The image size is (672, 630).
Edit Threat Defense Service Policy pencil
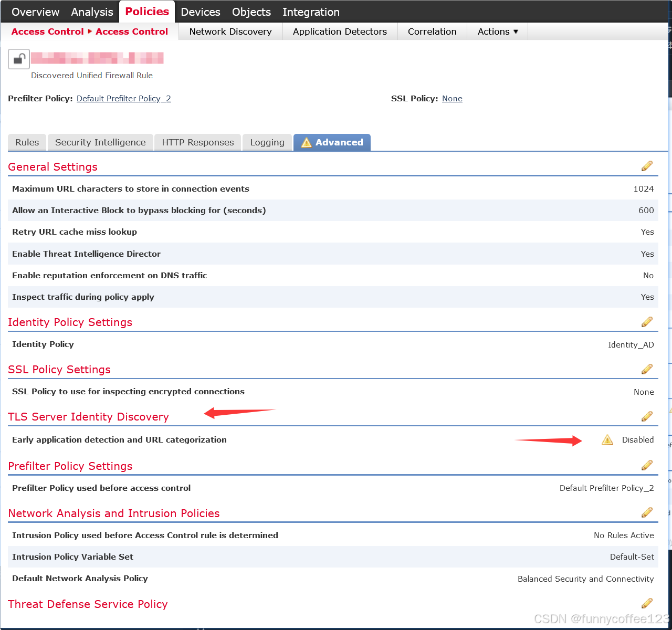(x=647, y=603)
